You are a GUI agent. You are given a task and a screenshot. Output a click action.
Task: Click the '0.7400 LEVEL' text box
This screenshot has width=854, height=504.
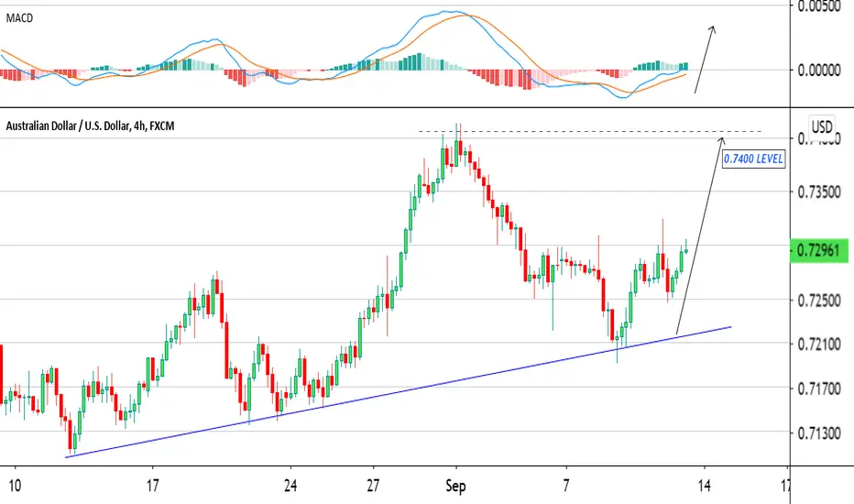tap(754, 159)
